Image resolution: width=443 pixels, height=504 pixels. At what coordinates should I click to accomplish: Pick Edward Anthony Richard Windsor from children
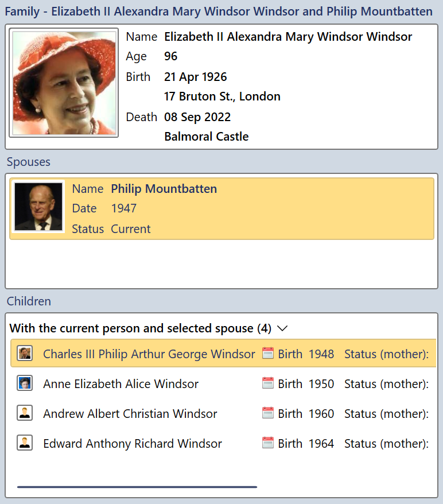[132, 443]
